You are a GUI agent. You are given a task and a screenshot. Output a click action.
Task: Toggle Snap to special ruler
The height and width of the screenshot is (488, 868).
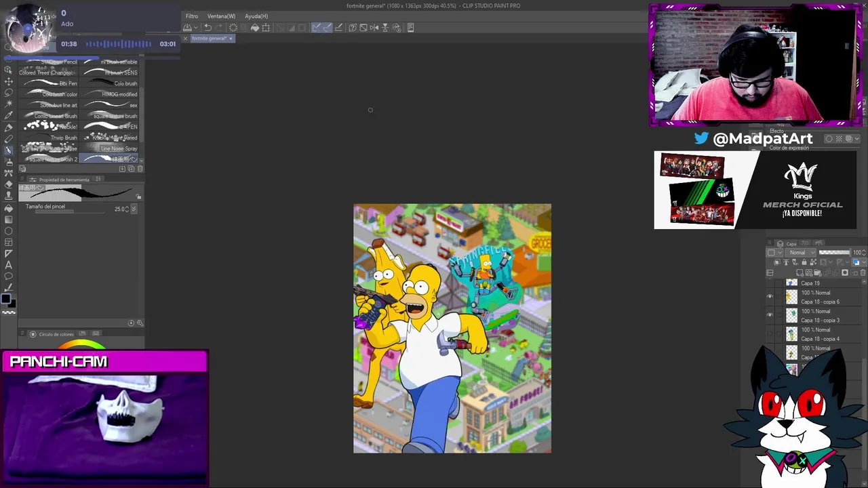click(x=328, y=28)
